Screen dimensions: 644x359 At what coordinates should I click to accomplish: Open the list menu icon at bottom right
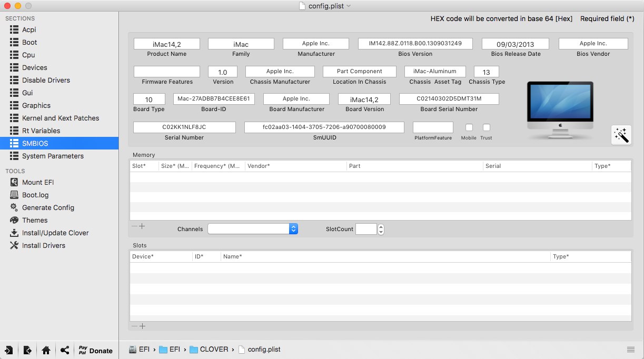631,350
